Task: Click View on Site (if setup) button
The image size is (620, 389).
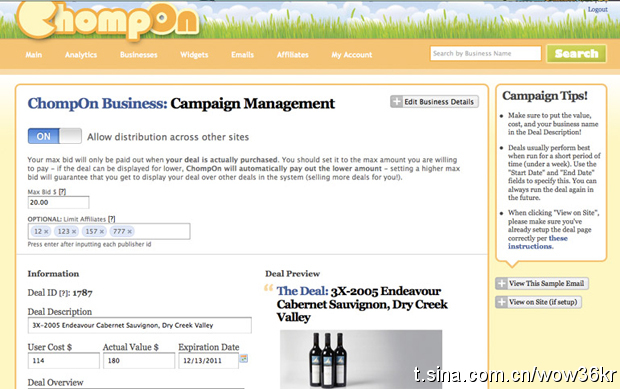Action: 539,302
